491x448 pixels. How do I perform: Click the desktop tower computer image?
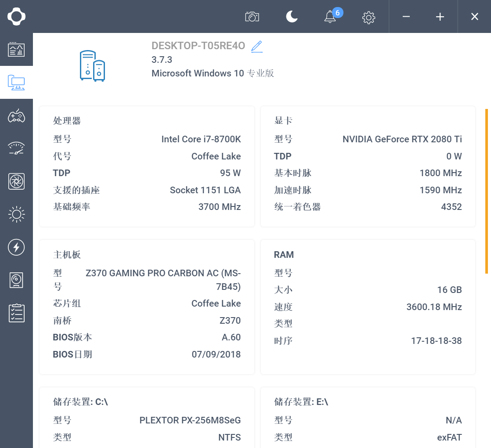pos(92,65)
